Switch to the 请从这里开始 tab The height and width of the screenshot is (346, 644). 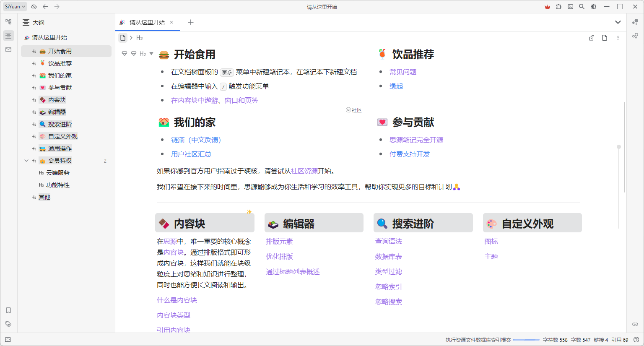(x=147, y=22)
